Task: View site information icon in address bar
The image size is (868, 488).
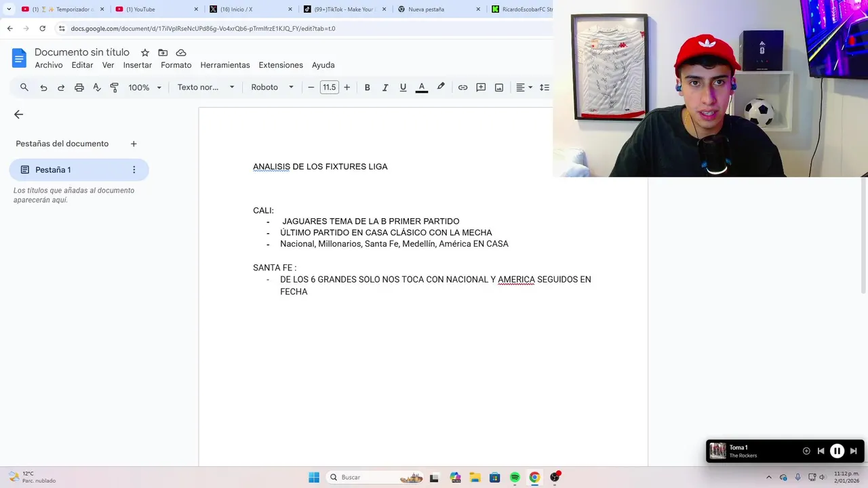Action: coord(62,28)
